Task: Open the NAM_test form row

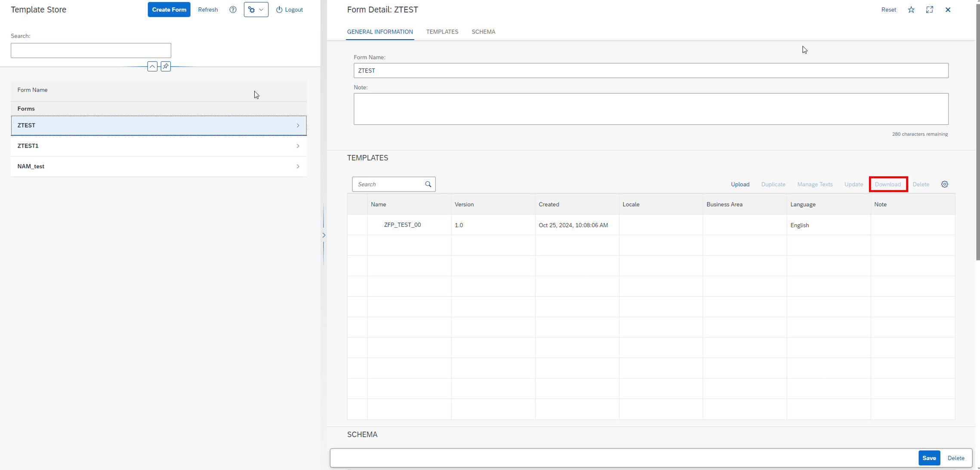Action: coord(159,166)
